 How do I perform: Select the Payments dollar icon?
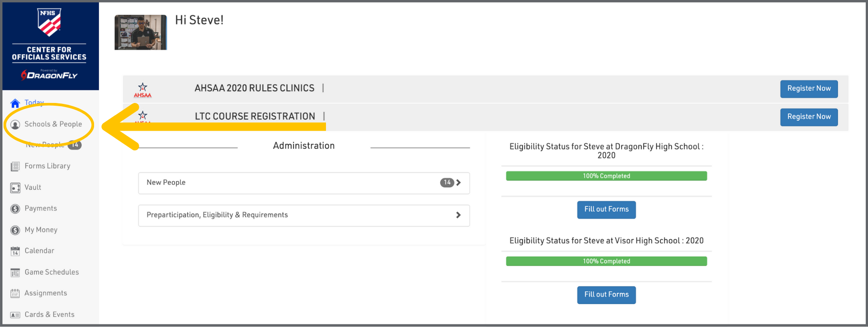tap(15, 209)
